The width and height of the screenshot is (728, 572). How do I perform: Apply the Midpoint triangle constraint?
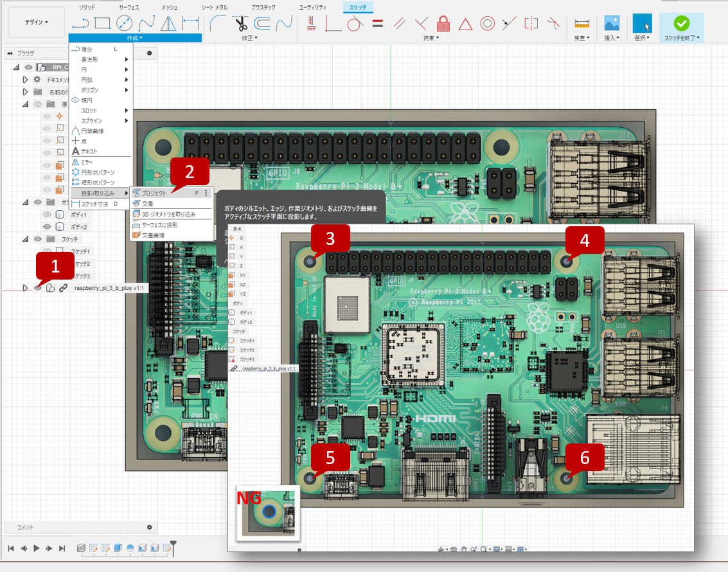click(465, 23)
